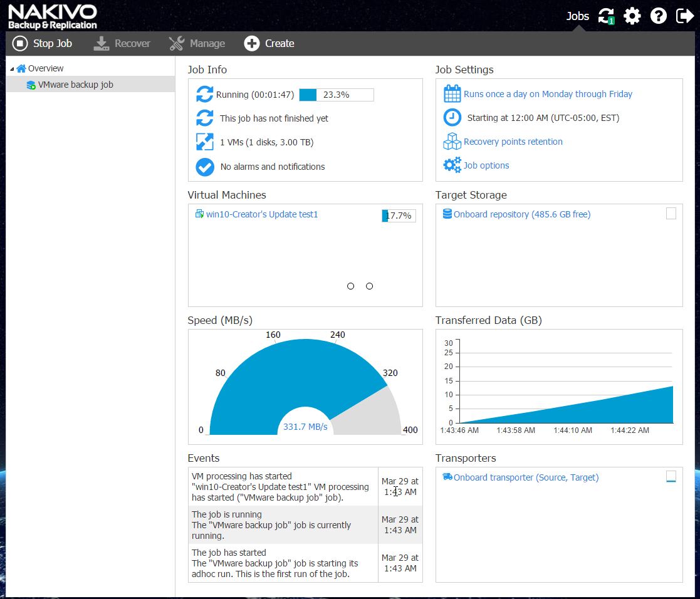Open the activities refresh icon with badge

coord(606,16)
